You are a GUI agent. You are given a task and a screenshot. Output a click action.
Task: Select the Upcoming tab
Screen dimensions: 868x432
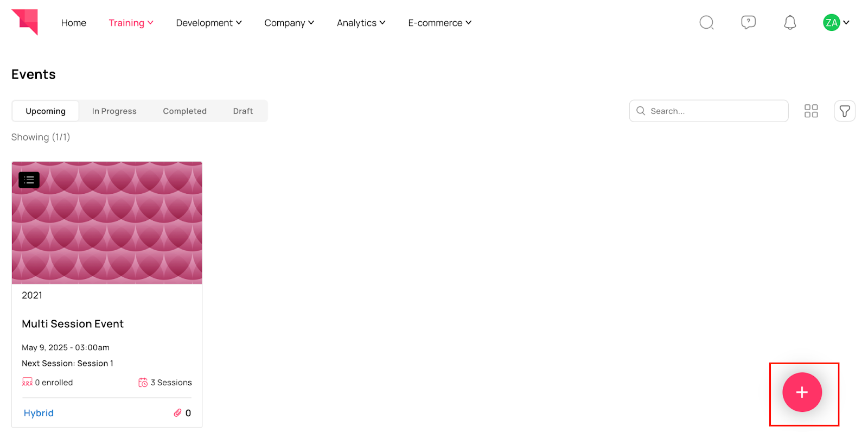pyautogui.click(x=46, y=111)
